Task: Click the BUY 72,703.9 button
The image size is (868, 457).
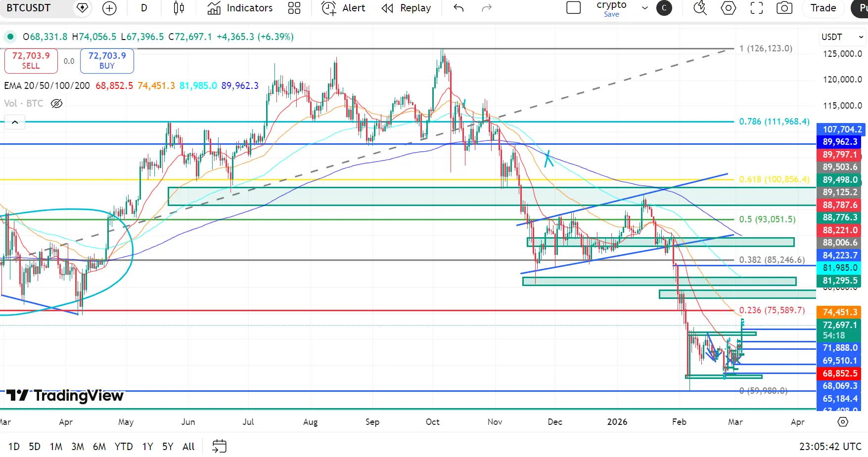Action: tap(107, 61)
